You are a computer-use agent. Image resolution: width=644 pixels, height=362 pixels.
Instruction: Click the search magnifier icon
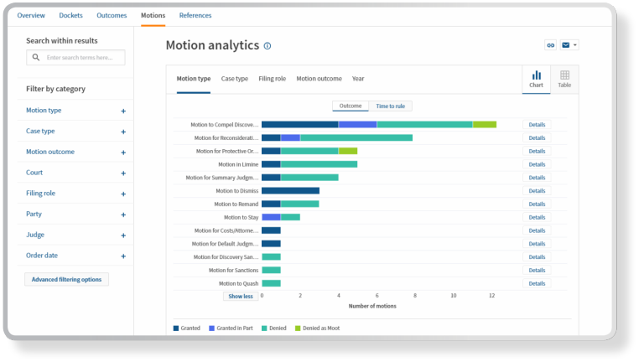36,58
